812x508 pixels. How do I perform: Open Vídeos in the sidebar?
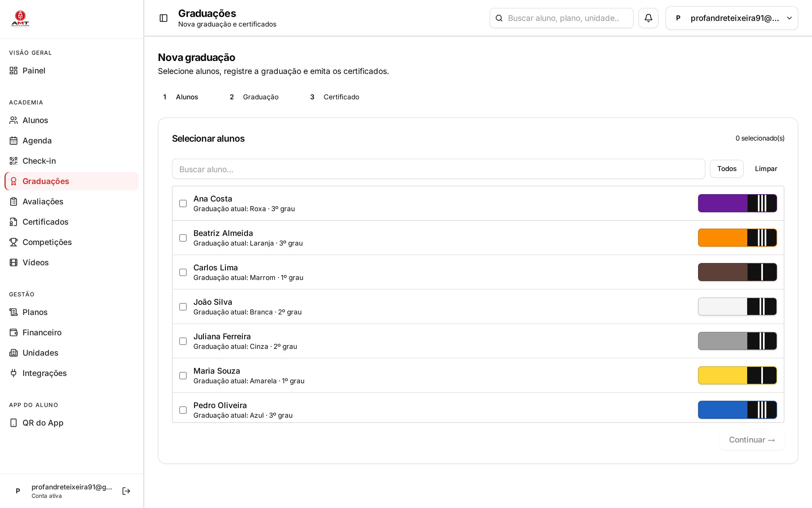(x=71, y=262)
